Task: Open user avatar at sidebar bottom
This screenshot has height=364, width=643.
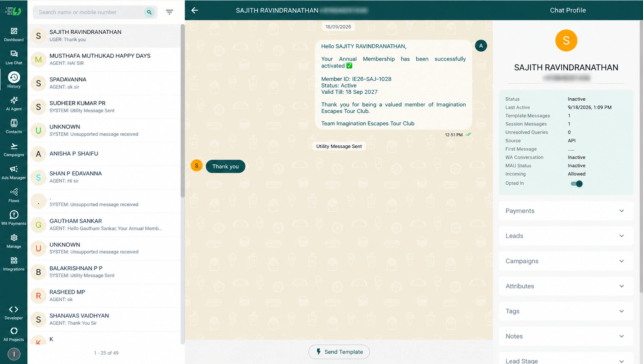Action: pyautogui.click(x=14, y=354)
